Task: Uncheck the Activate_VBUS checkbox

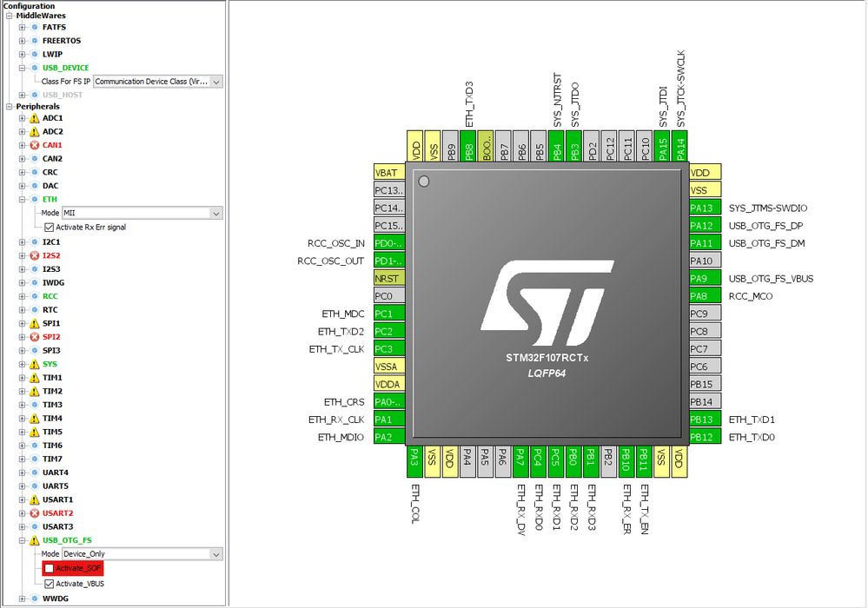Action: click(x=50, y=584)
